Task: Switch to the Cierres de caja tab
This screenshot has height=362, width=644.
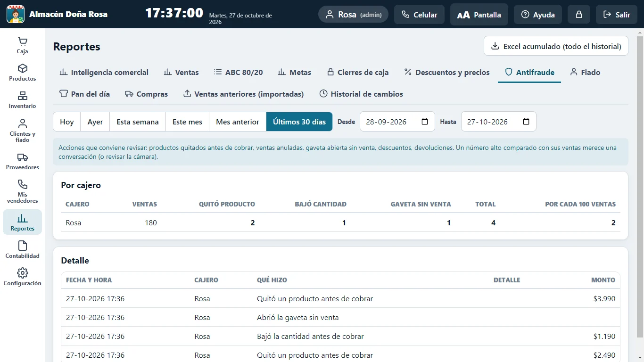Action: pos(358,72)
